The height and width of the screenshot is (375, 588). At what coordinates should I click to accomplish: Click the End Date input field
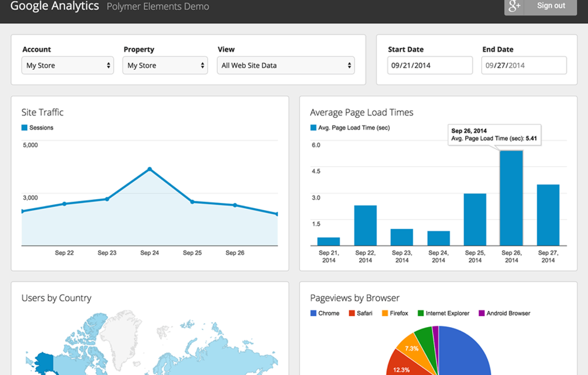(x=523, y=66)
